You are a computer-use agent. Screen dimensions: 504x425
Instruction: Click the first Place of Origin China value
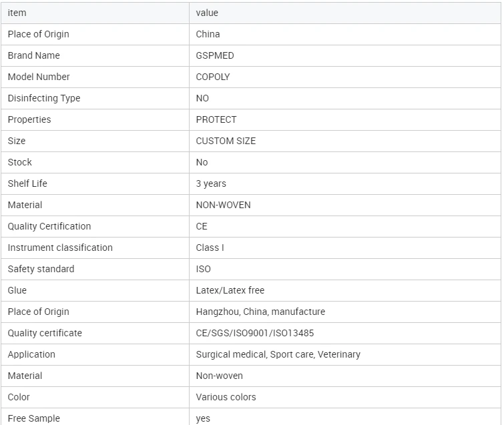[208, 34]
